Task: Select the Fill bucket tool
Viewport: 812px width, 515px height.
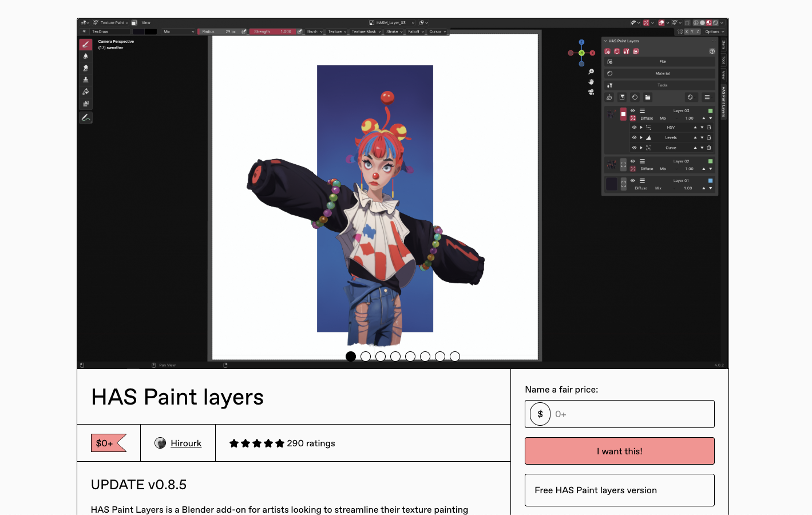Action: (x=86, y=92)
